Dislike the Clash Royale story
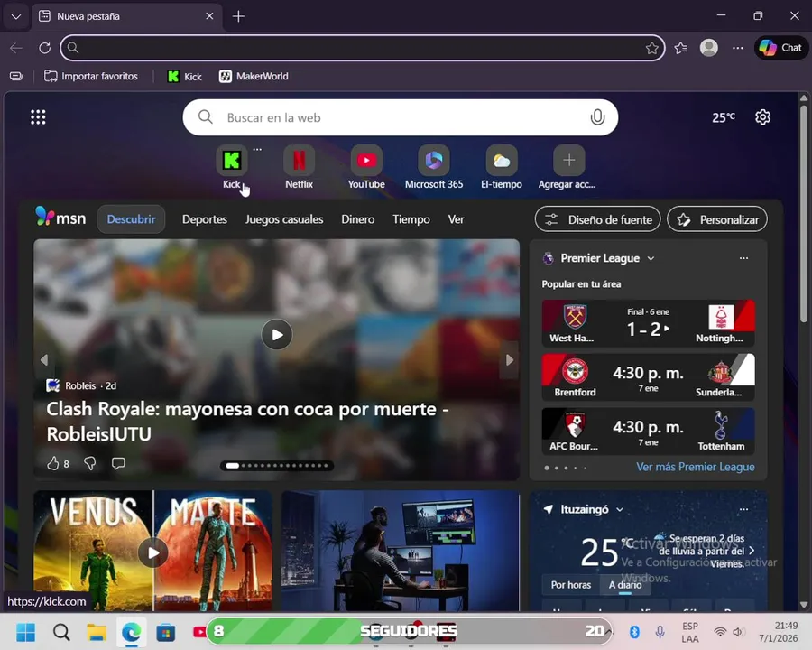 [89, 463]
